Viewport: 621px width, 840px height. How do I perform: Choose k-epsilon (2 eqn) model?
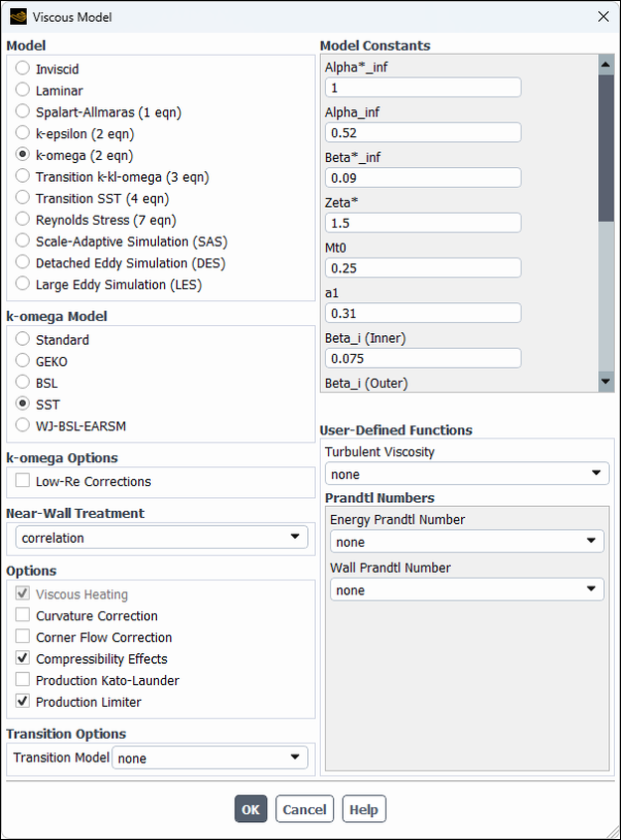click(x=23, y=133)
